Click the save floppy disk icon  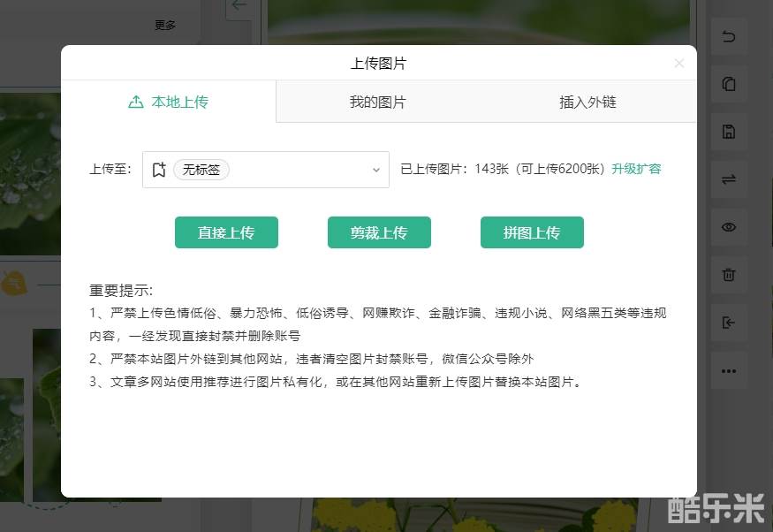729,133
